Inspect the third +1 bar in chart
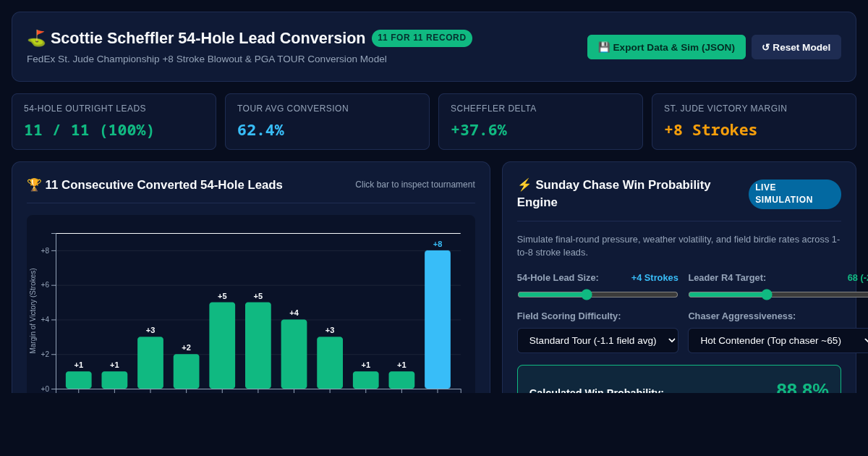 click(x=366, y=380)
